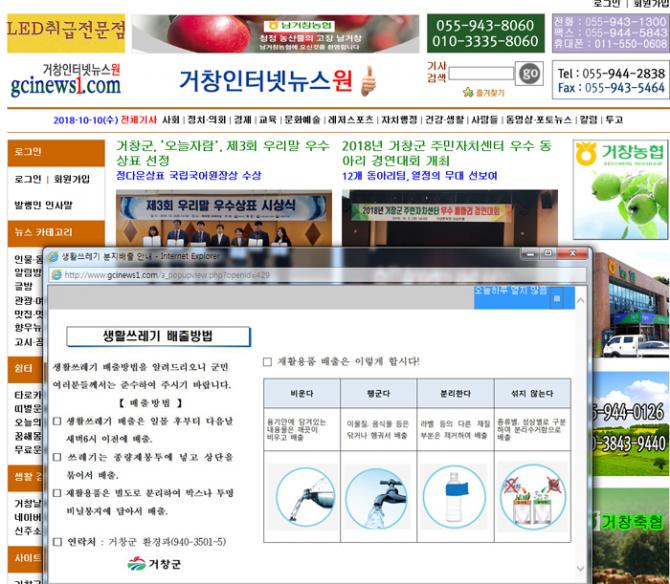Open 정다운상표 국립국어원장상 수상 subheadline

coord(188,176)
